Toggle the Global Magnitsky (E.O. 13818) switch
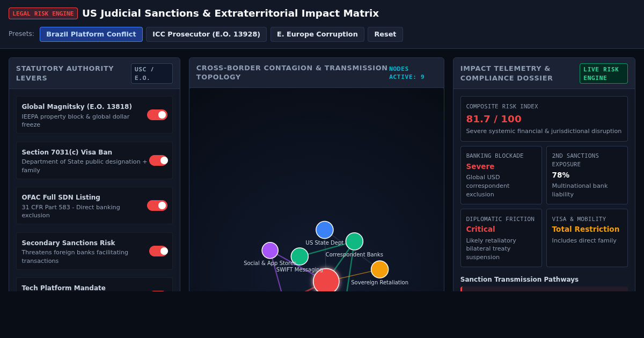This screenshot has width=644, height=338. (157, 115)
